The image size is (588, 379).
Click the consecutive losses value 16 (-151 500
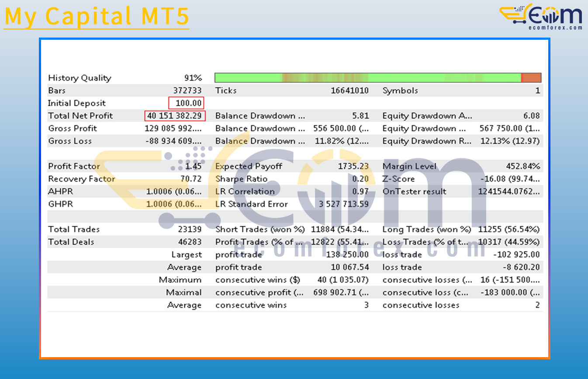pos(510,280)
